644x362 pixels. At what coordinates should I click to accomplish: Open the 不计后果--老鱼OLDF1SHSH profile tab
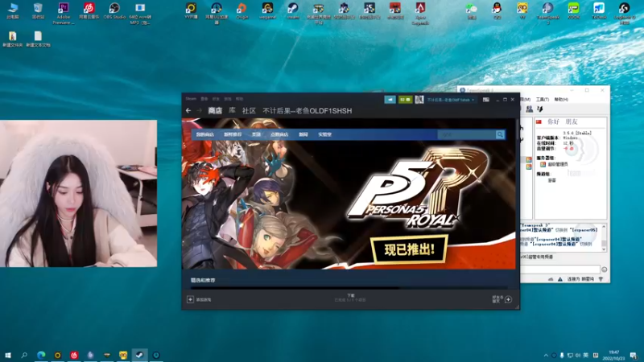tap(308, 111)
